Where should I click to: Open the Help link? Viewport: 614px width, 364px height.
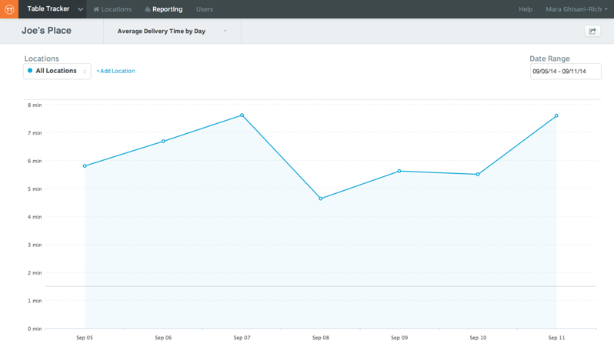tap(526, 9)
